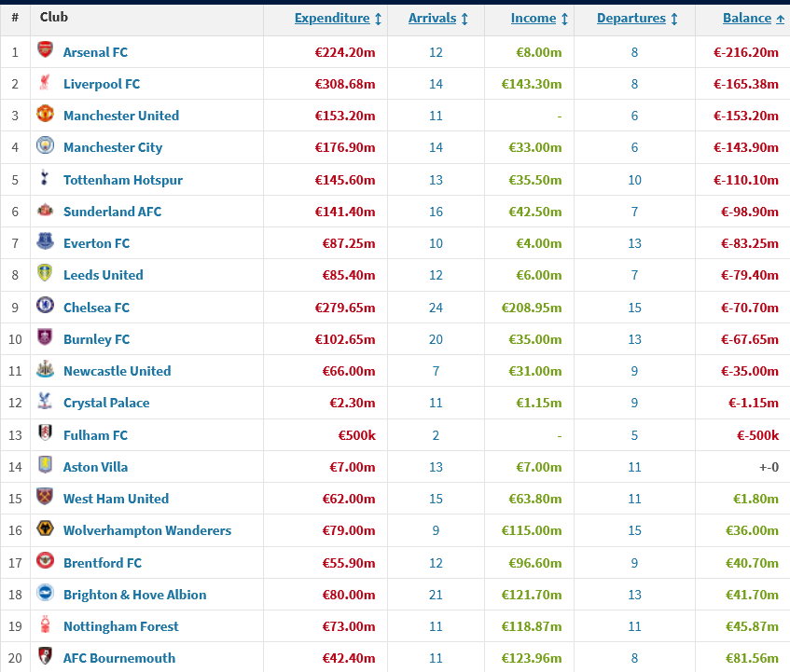
Task: Click Newcastle's arrivals count 7
Action: tap(436, 371)
